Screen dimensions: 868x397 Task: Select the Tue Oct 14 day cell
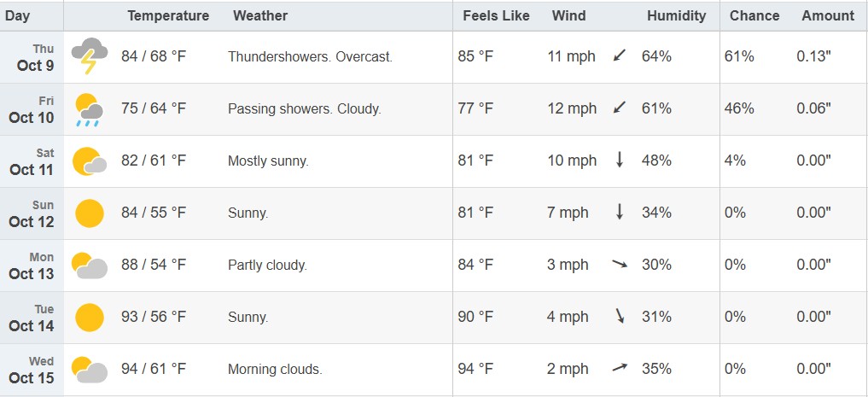coord(32,318)
